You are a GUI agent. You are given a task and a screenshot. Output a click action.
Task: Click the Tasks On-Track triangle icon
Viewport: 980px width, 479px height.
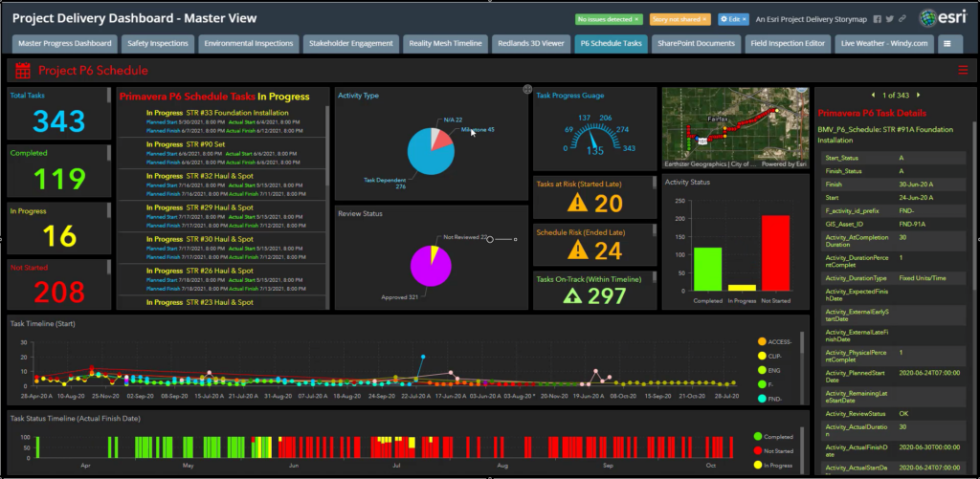coord(572,295)
